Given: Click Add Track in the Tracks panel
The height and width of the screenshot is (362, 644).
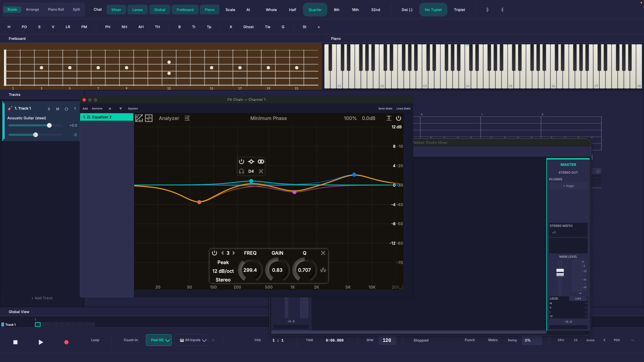Looking at the screenshot, I should (42, 298).
